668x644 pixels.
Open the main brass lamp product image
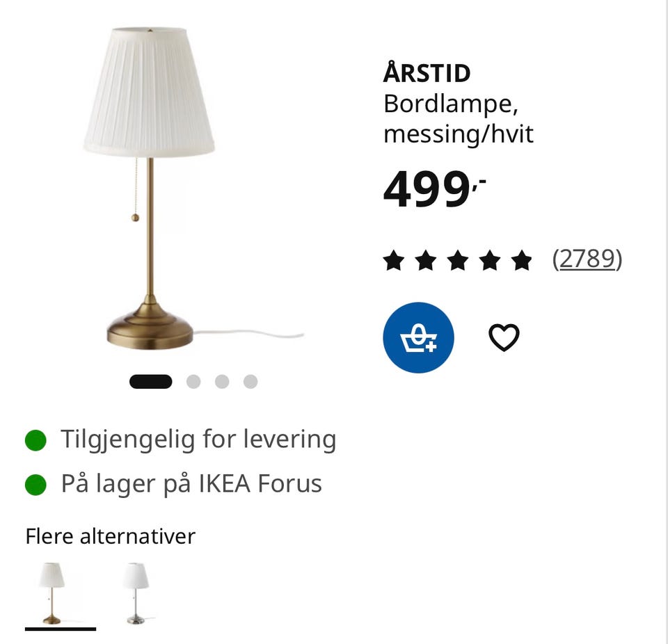tap(170, 188)
